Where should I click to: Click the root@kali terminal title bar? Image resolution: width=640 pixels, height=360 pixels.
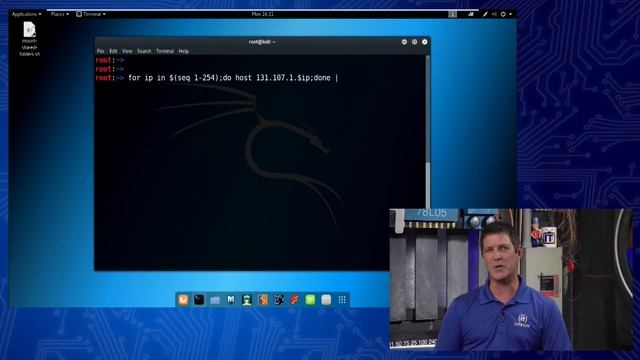tap(262, 42)
